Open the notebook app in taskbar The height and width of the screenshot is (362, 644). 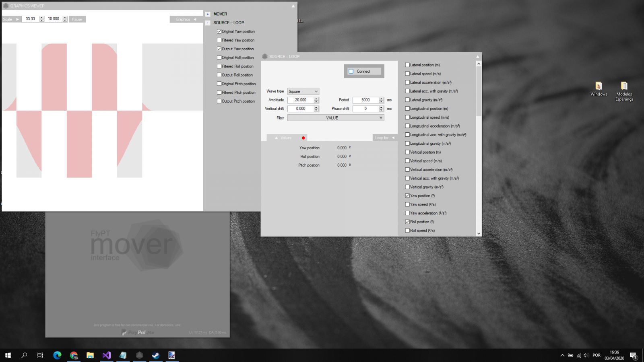(x=123, y=355)
